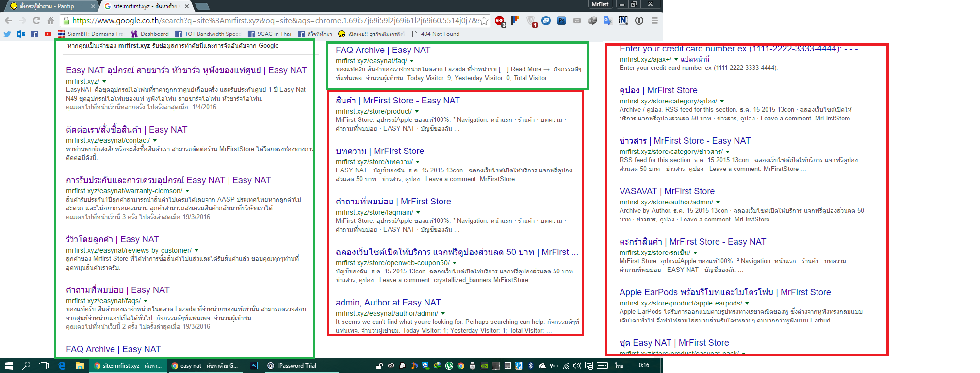
Task: Open the 'admin, Author at Easy NAT' result
Action: (388, 303)
